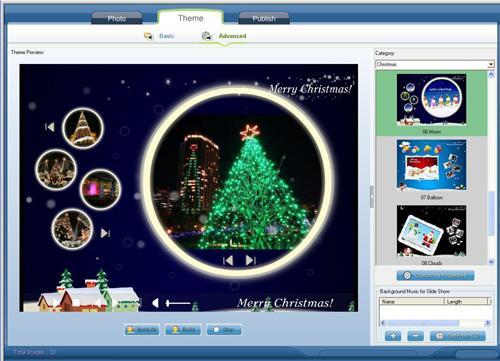Click the Name column header
Image resolution: width=500 pixels, height=361 pixels.
[x=412, y=301]
